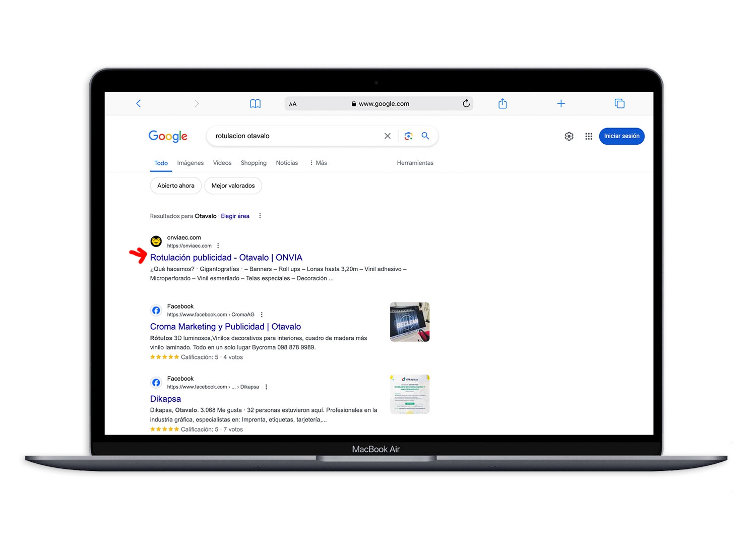
Task: Click the "Iniciar sesión" button
Action: (x=621, y=136)
